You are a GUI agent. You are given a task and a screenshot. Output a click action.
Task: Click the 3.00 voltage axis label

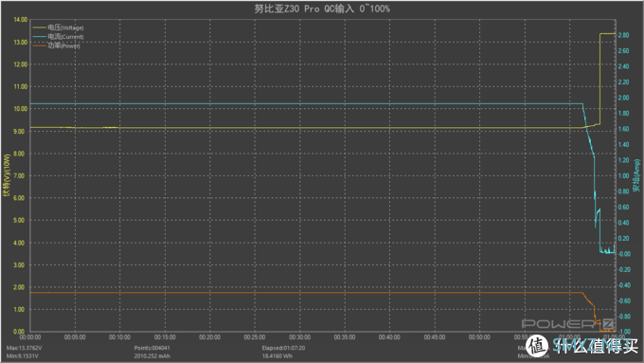click(x=19, y=265)
